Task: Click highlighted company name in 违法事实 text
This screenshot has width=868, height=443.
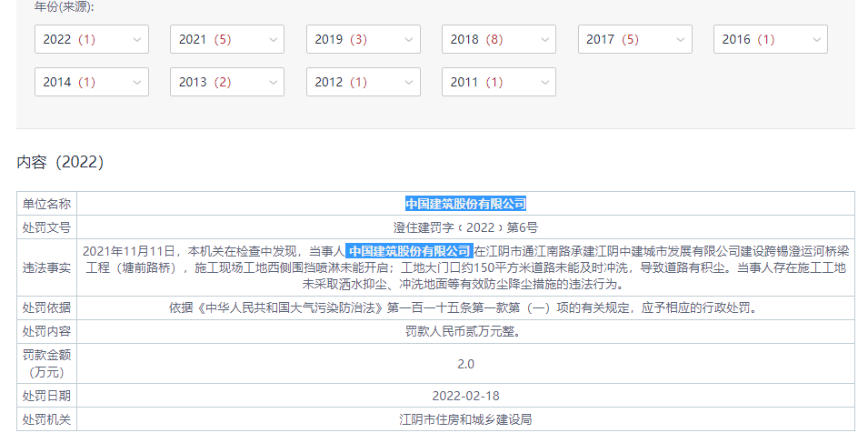Action: [409, 251]
